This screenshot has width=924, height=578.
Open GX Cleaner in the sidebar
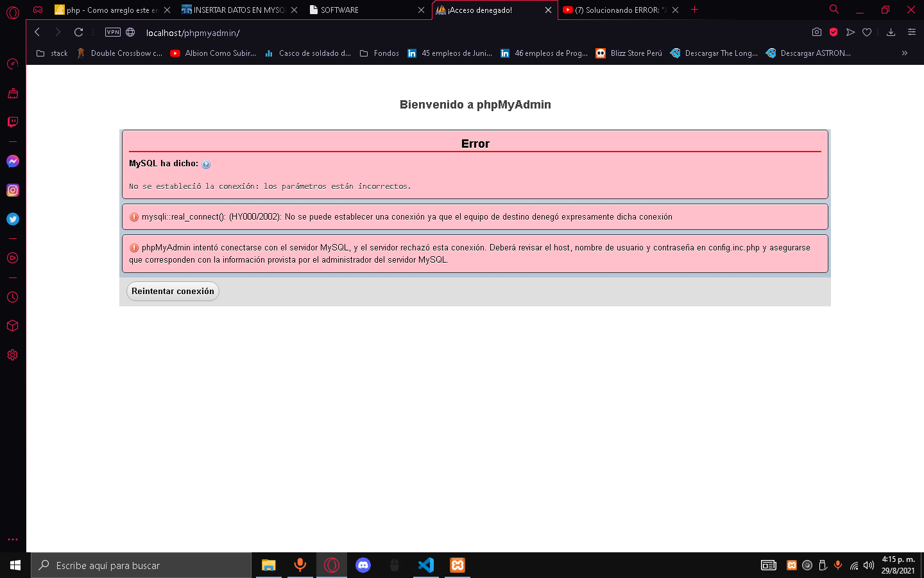[13, 93]
